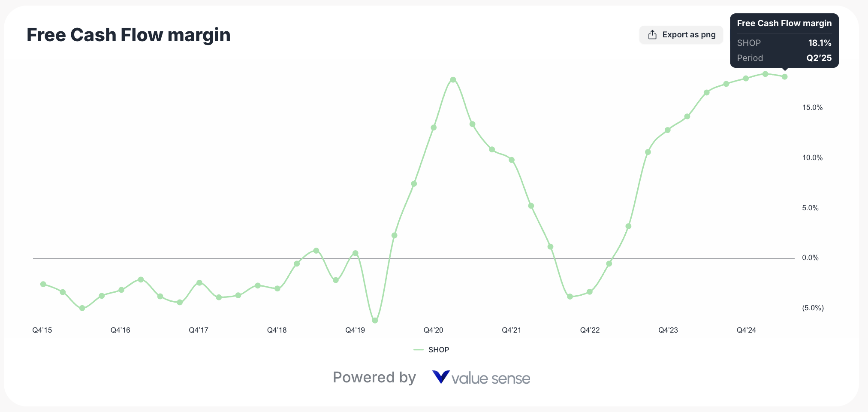Select the highest data point near Q4'20

[453, 79]
